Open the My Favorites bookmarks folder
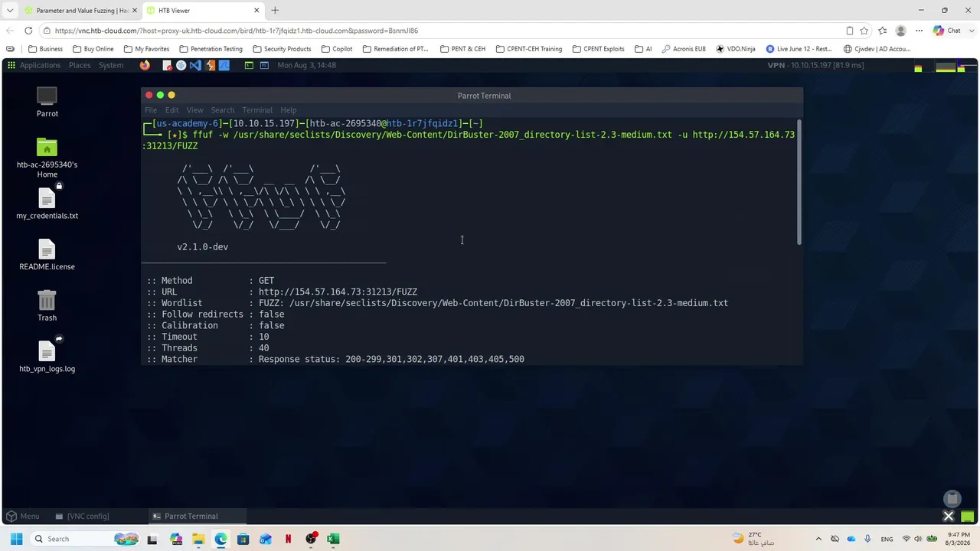This screenshot has height=551, width=980. click(146, 49)
